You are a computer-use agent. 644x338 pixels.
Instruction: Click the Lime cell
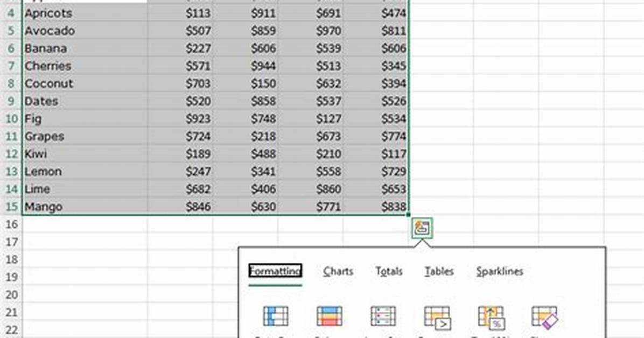(85, 189)
